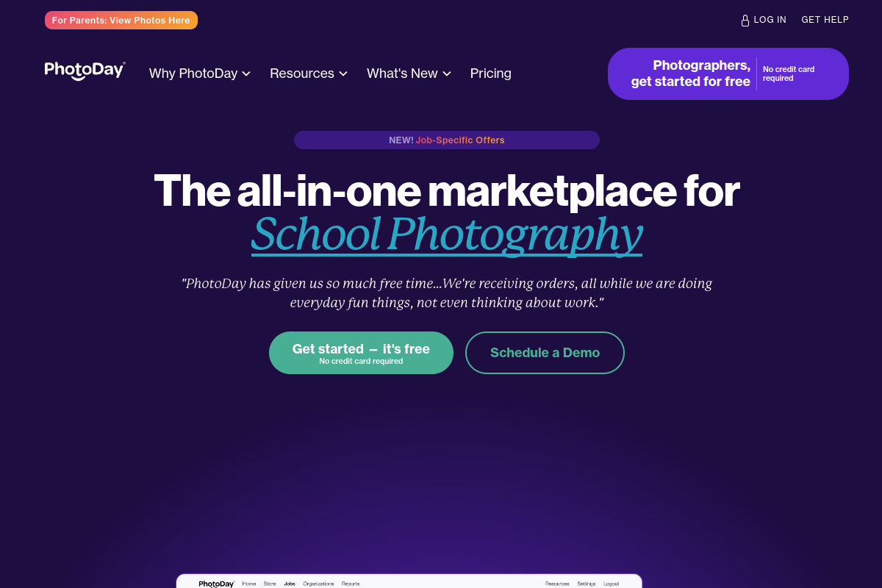882x588 pixels.
Task: Expand the What's New menu chevron
Action: point(447,73)
